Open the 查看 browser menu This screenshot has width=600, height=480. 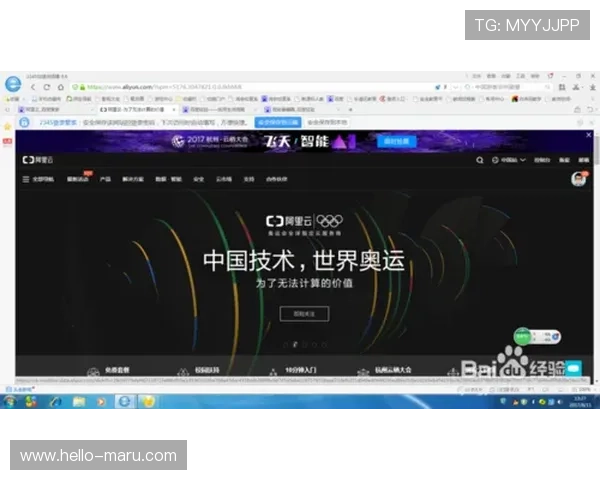[491, 76]
